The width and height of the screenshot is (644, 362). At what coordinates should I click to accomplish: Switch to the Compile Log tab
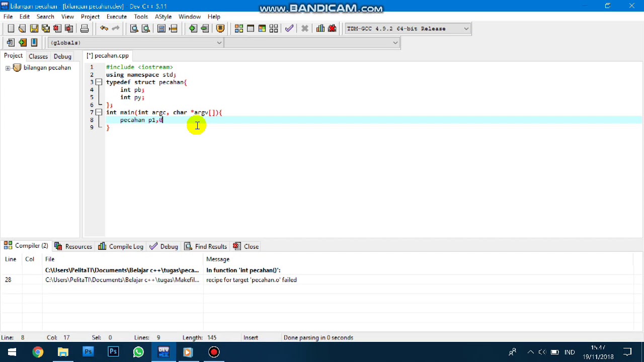(121, 246)
